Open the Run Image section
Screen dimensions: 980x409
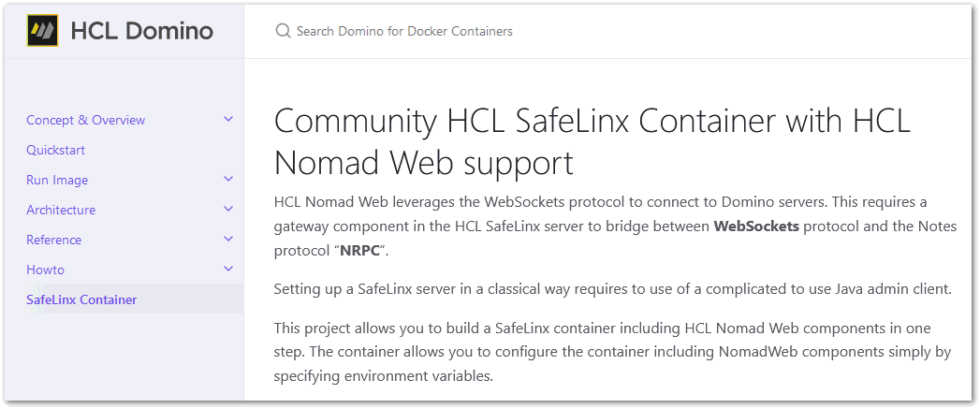57,180
